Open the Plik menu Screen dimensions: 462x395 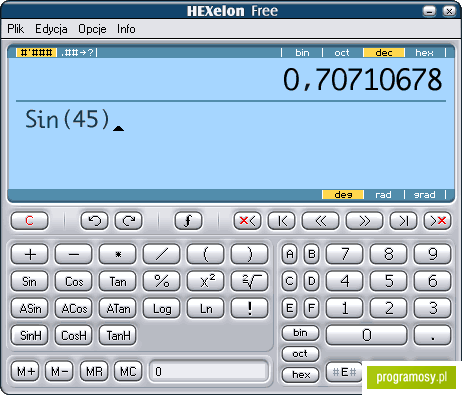[x=16, y=29]
